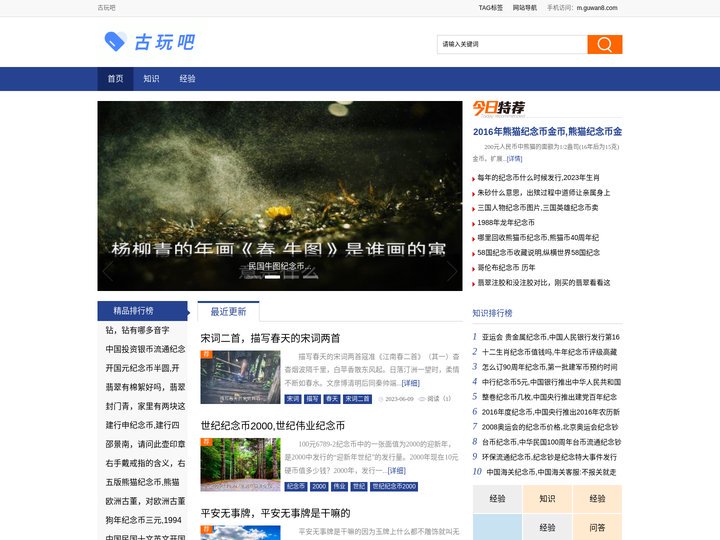Click [详细] link in 世纪纪念币 summary
The image size is (720, 540).
pyautogui.click(x=397, y=471)
